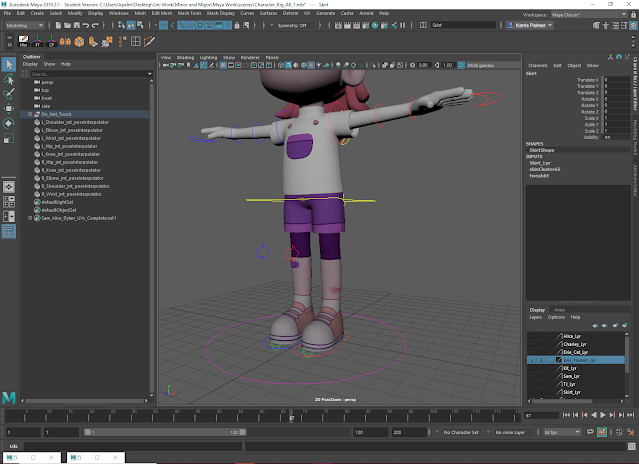Click the History shelf button
The width and height of the screenshot is (639, 464).
(23, 41)
